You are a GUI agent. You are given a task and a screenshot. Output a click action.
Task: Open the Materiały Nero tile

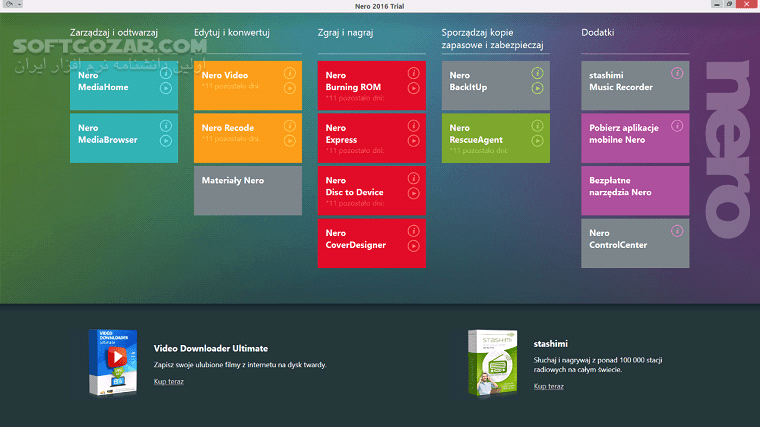pyautogui.click(x=247, y=190)
